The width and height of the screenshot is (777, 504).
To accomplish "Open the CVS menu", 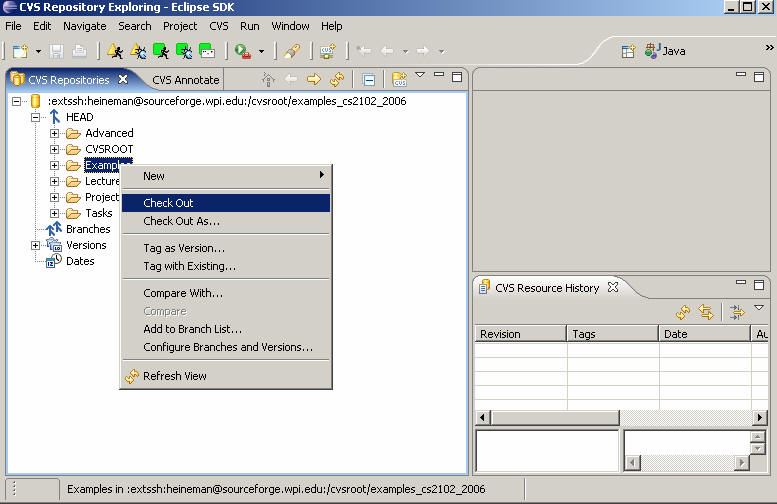I will pyautogui.click(x=219, y=26).
